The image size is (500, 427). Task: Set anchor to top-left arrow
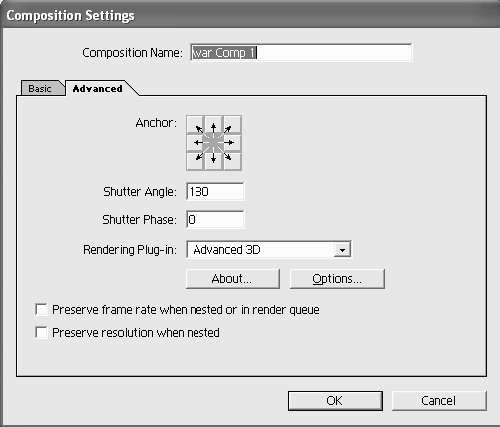(x=195, y=125)
